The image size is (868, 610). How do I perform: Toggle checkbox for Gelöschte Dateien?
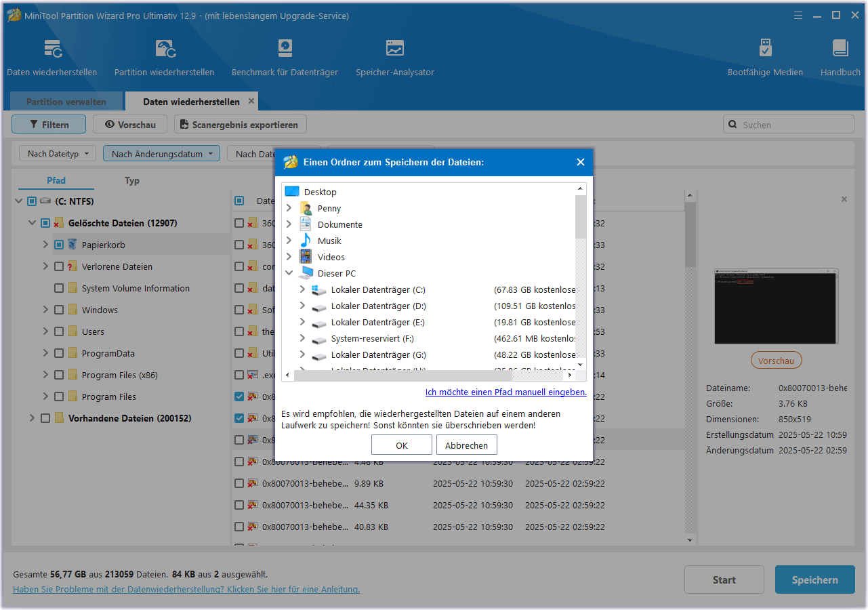[45, 223]
